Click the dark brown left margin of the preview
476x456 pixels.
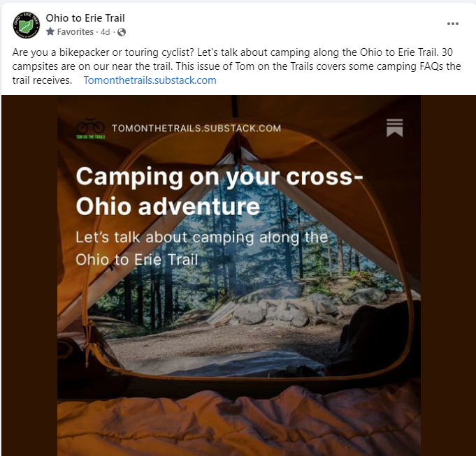(x=29, y=275)
